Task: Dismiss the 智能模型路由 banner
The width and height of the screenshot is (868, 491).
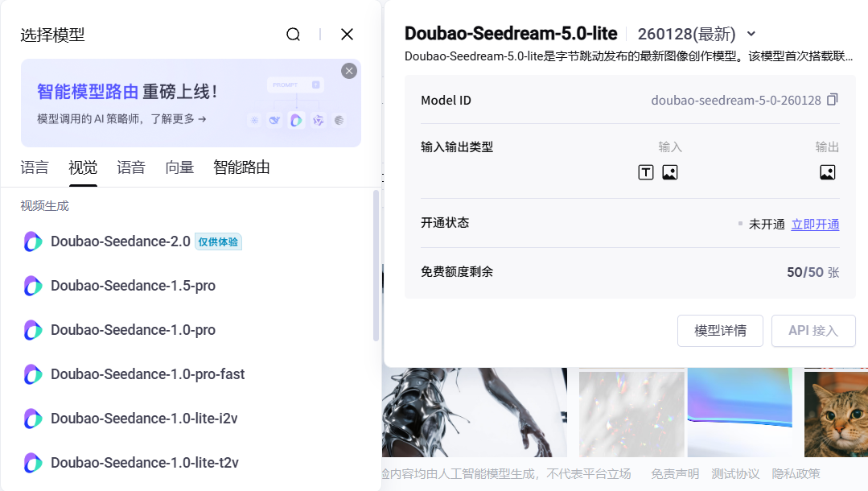Action: click(x=349, y=71)
